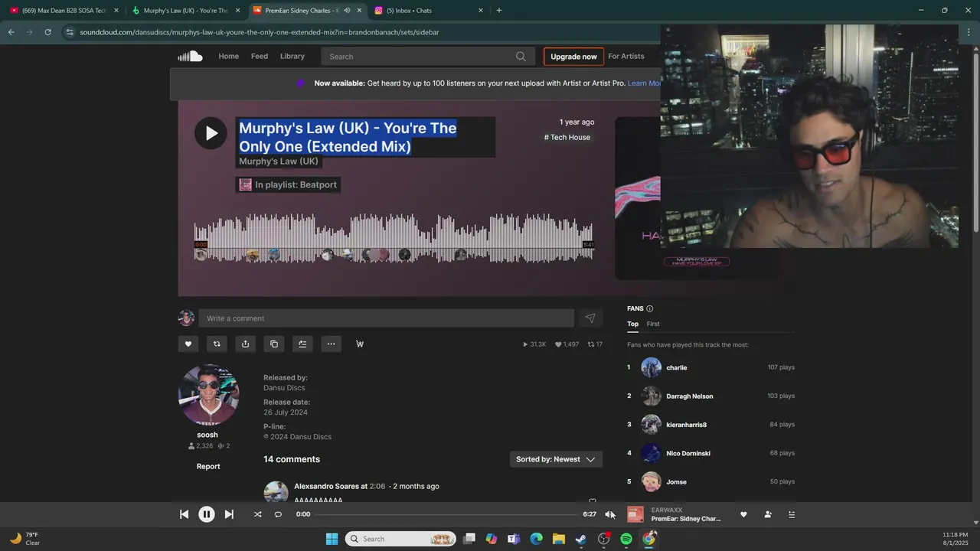Open Jomse's fan profile
The image size is (980, 551).
676,482
